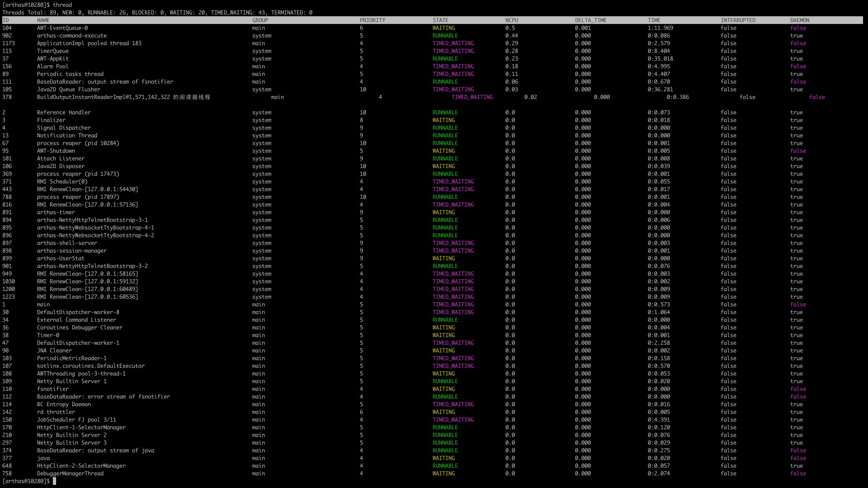Click WAITING state of Finalizer thread
Screen dimensions: 868x488
tap(443, 120)
